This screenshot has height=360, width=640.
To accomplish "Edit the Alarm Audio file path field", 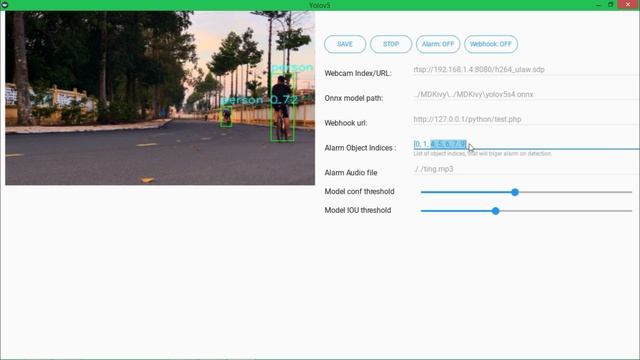I will coord(526,169).
